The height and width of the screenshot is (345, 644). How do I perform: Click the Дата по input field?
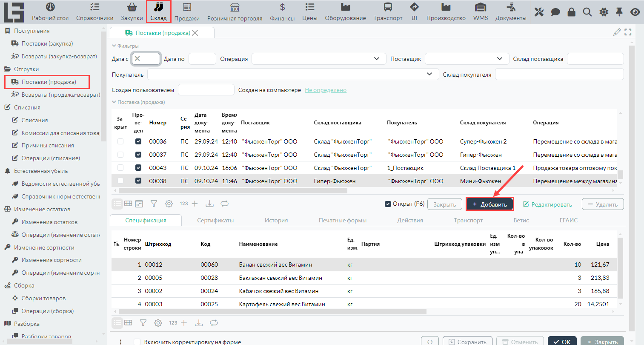202,59
